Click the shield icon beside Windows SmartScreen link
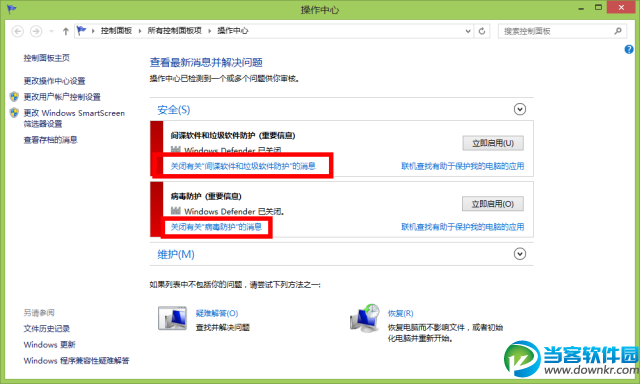The image size is (640, 384). tap(14, 113)
